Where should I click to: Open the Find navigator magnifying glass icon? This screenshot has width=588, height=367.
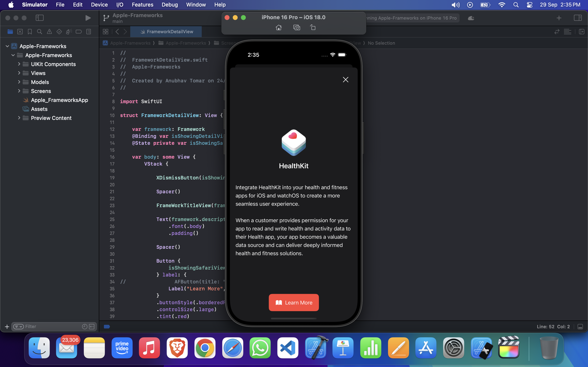pyautogui.click(x=39, y=32)
